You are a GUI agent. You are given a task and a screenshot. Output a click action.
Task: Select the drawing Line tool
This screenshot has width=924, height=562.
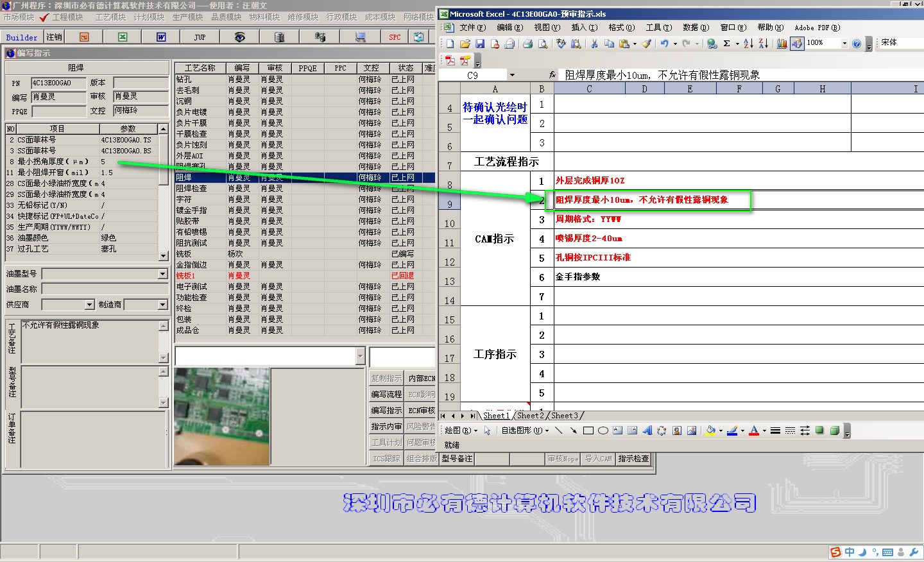pos(558,430)
